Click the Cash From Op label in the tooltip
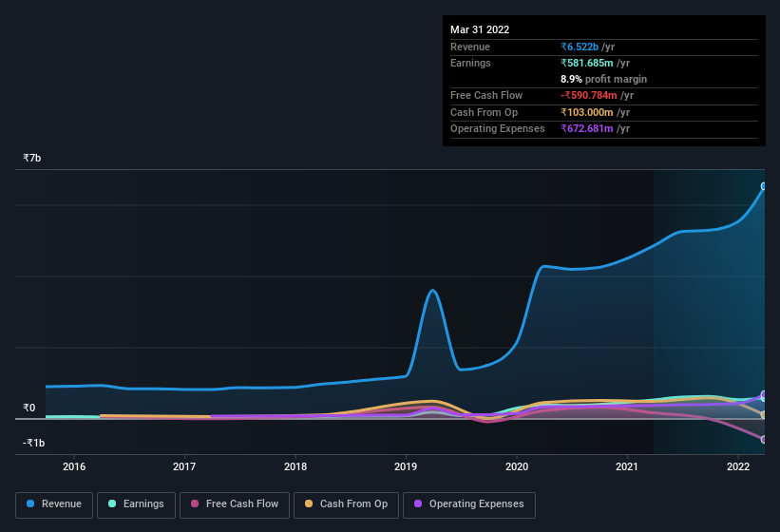The height and width of the screenshot is (532, 780). [484, 112]
